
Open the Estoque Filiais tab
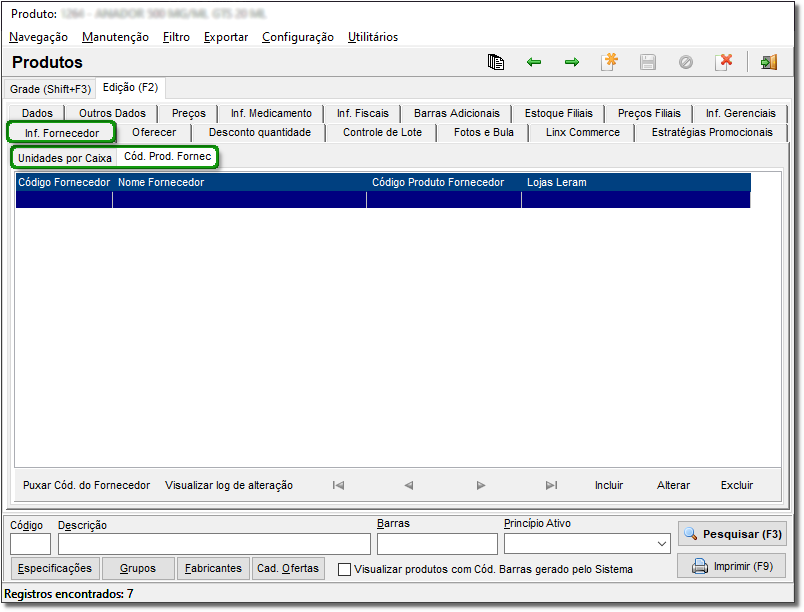tap(558, 113)
